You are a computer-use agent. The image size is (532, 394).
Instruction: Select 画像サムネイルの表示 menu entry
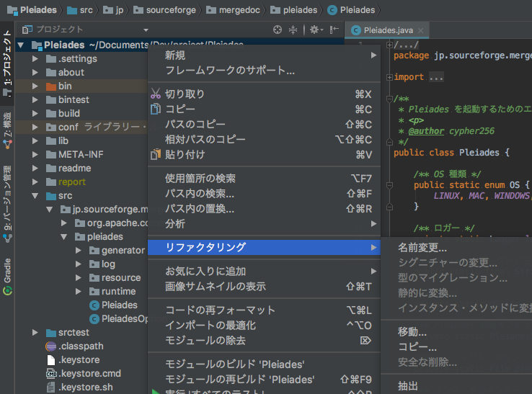(x=264, y=287)
